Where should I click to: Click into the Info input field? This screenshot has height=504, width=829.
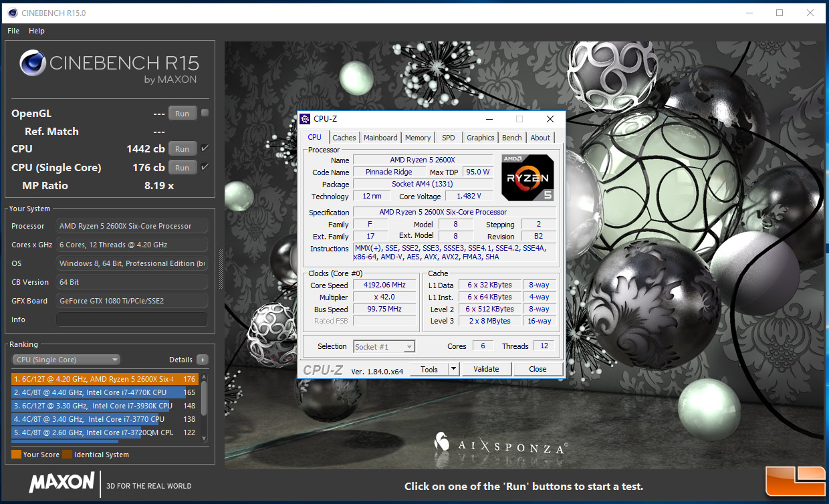click(x=132, y=320)
